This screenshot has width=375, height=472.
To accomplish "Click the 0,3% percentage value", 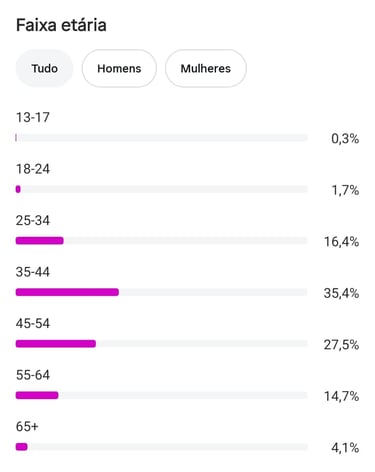I will (345, 138).
